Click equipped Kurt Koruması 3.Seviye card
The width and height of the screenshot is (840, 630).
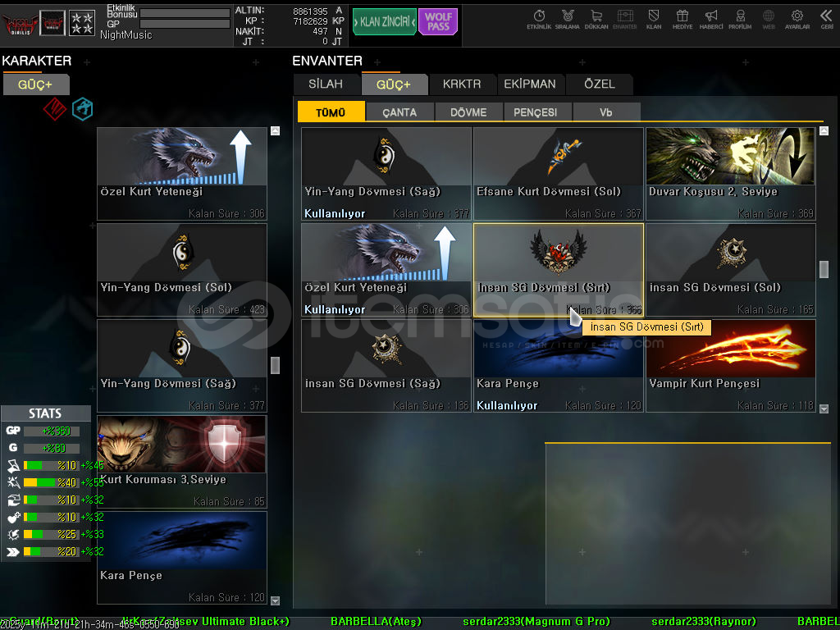182,462
